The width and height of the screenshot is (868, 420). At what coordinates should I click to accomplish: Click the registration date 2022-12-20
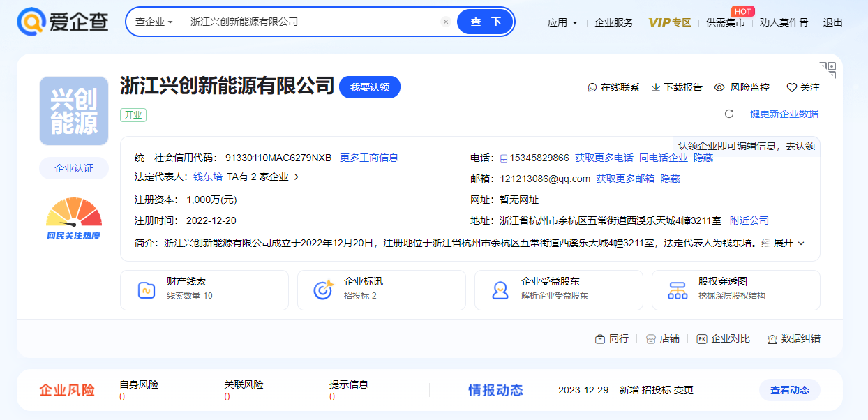211,220
